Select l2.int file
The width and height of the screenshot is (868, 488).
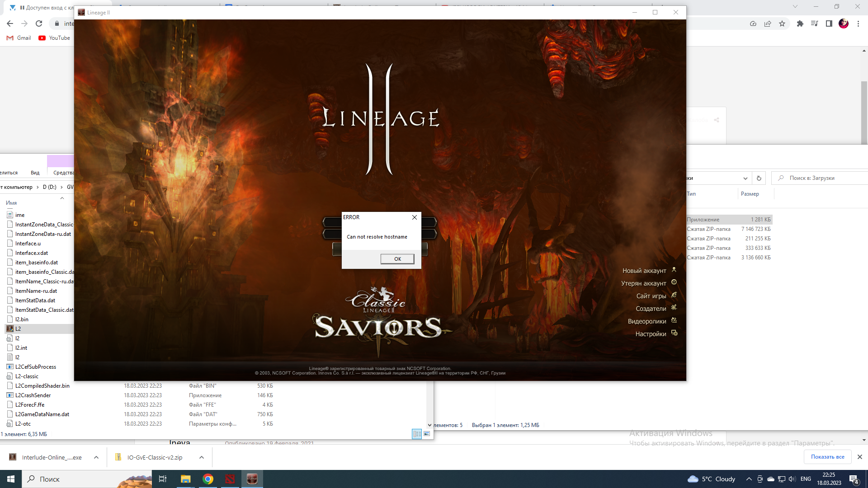(21, 348)
